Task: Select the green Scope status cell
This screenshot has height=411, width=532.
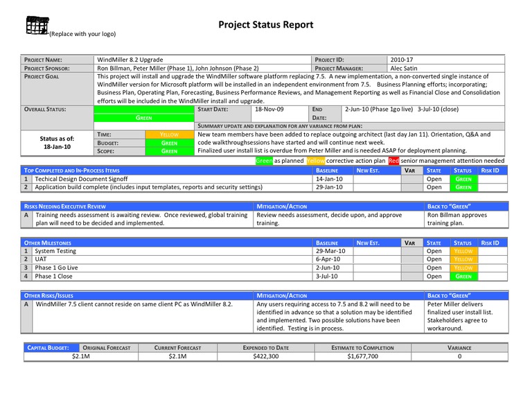Action: pyautogui.click(x=169, y=151)
